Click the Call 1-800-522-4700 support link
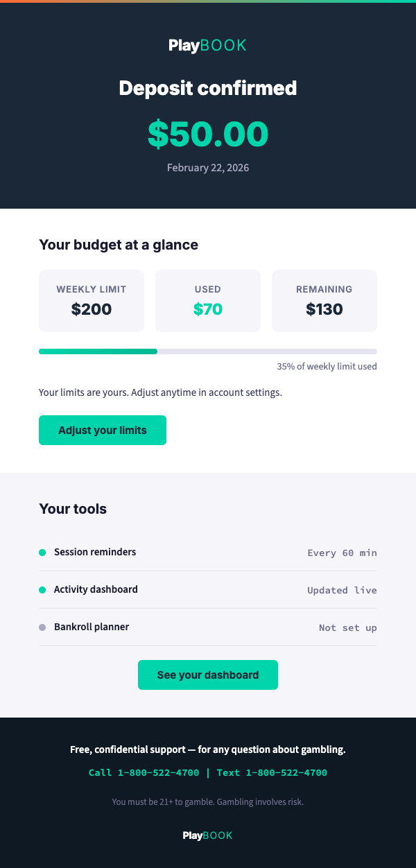The width and height of the screenshot is (416, 868). [x=144, y=773]
